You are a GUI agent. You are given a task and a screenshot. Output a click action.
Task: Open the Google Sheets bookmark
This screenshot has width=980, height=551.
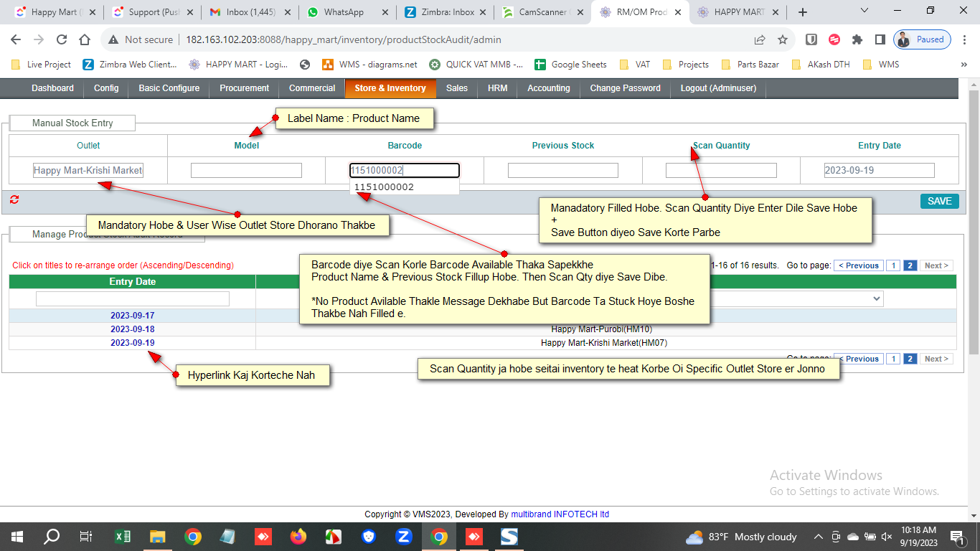[x=571, y=65]
